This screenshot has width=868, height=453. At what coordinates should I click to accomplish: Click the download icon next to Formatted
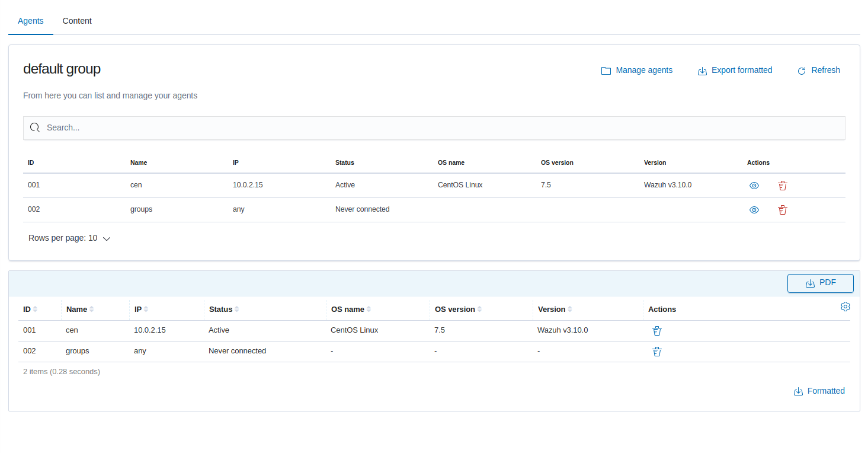tap(797, 391)
